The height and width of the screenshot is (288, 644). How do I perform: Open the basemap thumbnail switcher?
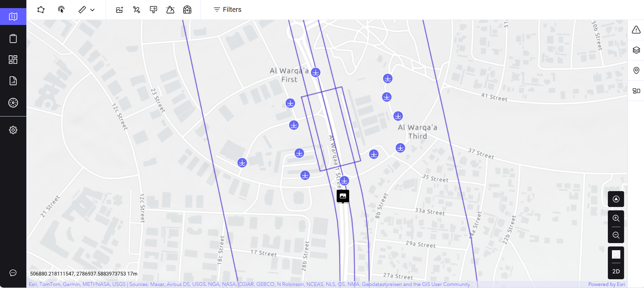pos(616,255)
